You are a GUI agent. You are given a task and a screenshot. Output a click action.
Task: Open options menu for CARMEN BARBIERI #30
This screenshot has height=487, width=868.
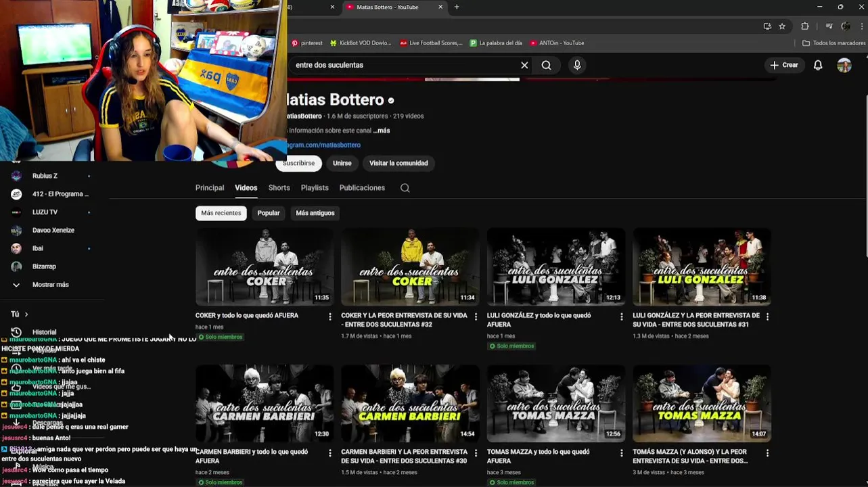click(x=476, y=453)
